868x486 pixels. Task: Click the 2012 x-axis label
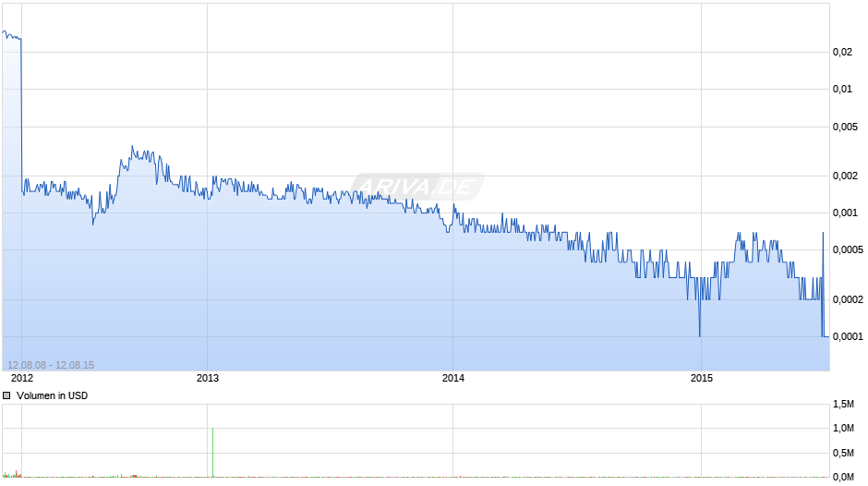click(22, 378)
